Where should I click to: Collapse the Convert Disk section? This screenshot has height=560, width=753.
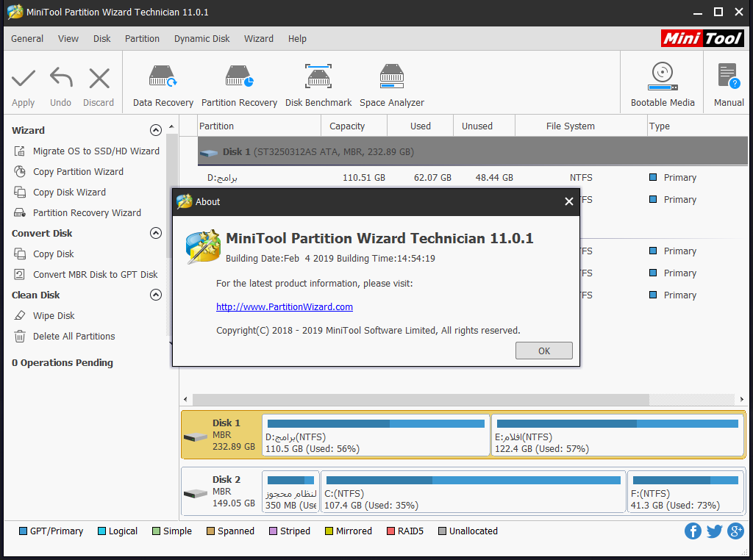click(x=156, y=232)
